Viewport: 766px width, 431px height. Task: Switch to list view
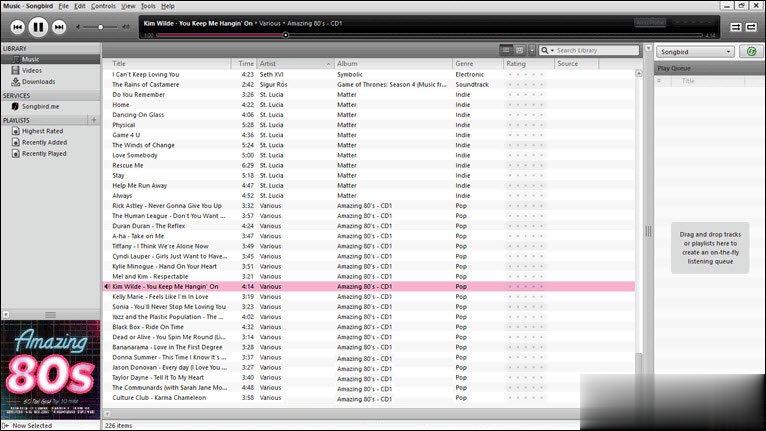[x=506, y=50]
